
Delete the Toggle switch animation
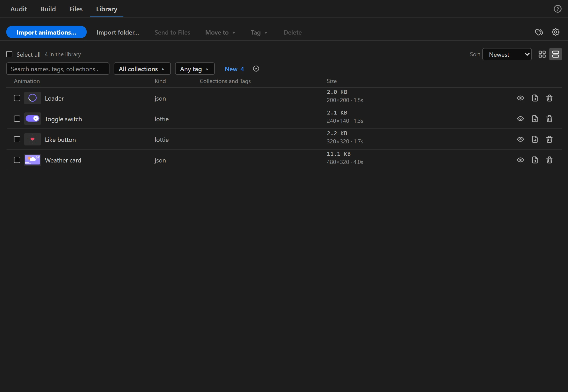pyautogui.click(x=549, y=119)
